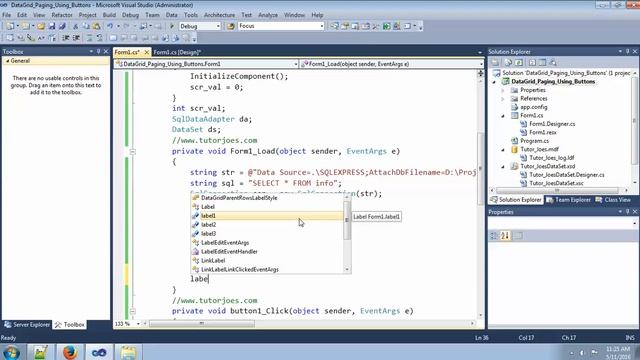Click the Visual Studio taskbar icon
Viewport: 640px width, 360px height.
click(x=99, y=352)
